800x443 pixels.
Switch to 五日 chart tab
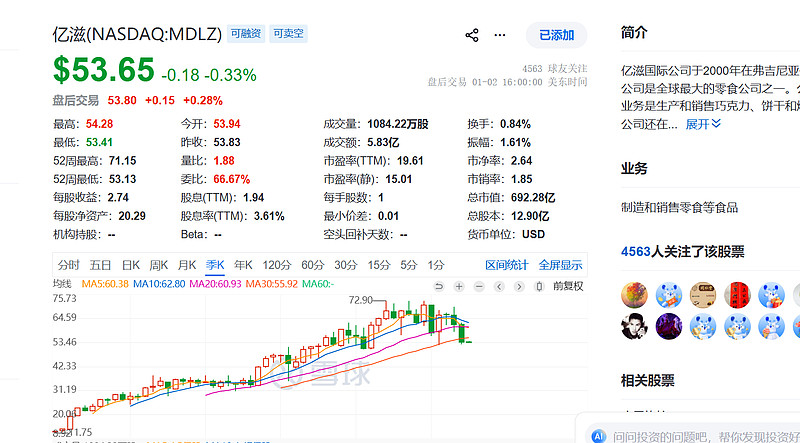pyautogui.click(x=101, y=265)
